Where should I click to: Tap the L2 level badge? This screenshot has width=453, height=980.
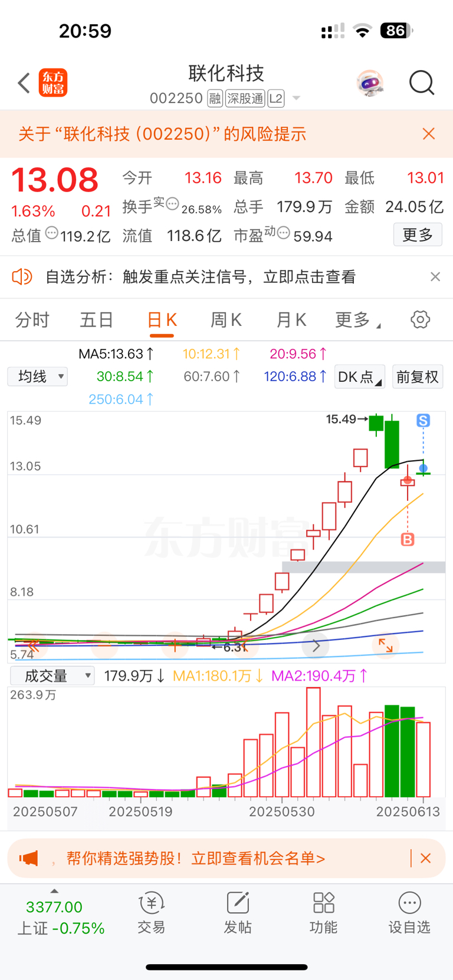click(276, 98)
